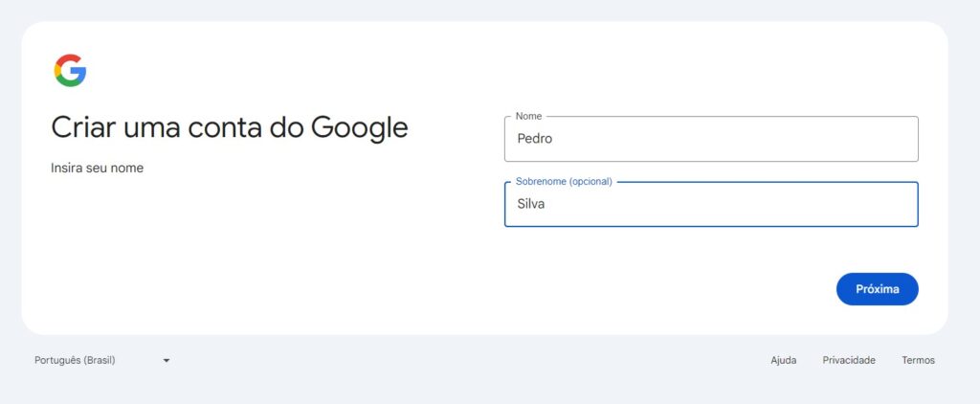Screen dimensions: 980x404
Task: Open the Privacidade link
Action: coord(849,360)
